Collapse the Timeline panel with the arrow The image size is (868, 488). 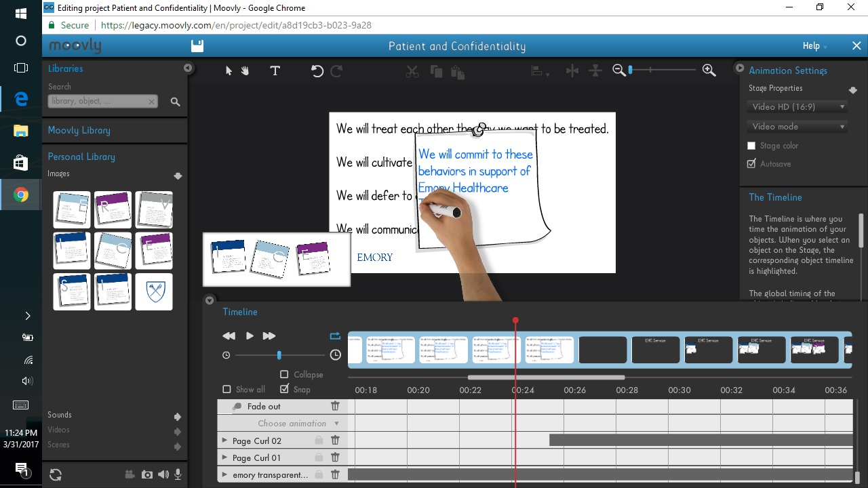coord(210,300)
